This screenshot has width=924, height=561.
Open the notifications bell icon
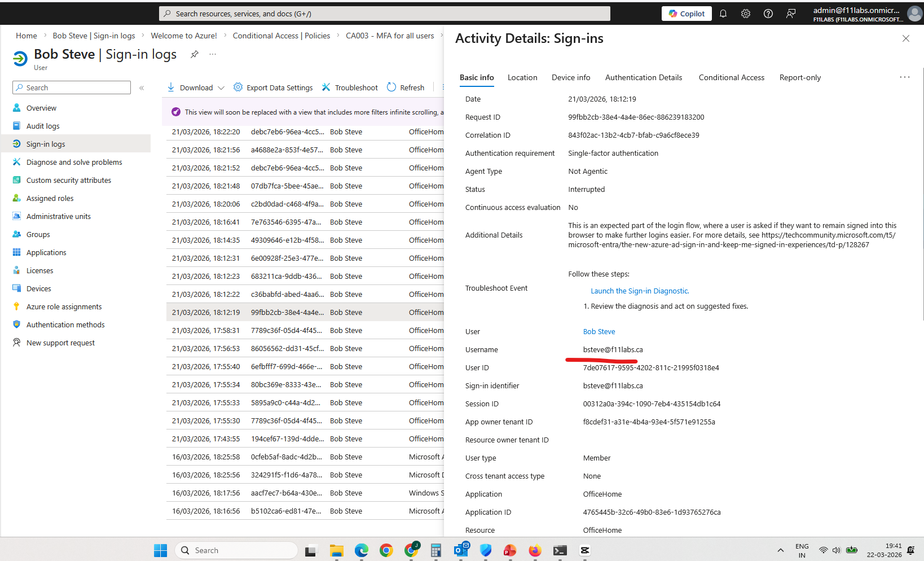point(723,14)
